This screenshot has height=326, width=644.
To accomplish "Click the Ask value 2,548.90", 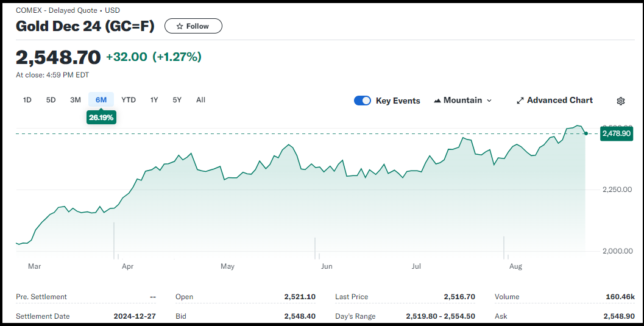I will [619, 316].
